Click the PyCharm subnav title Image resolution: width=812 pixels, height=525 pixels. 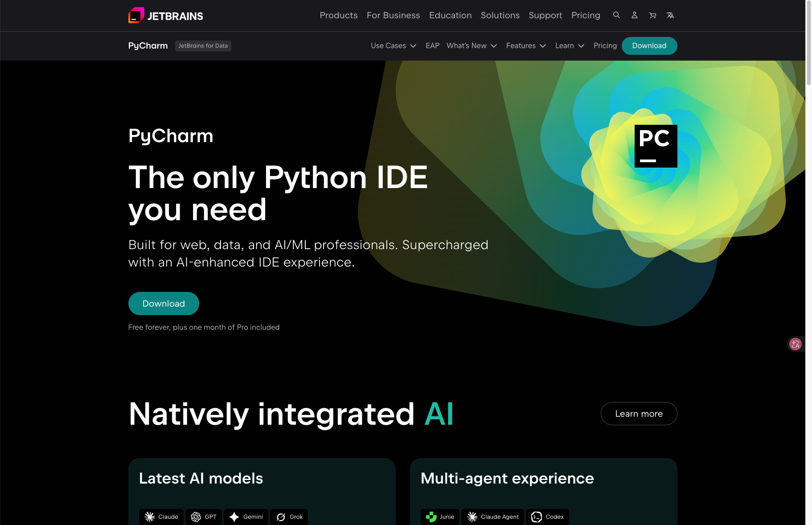tap(148, 46)
